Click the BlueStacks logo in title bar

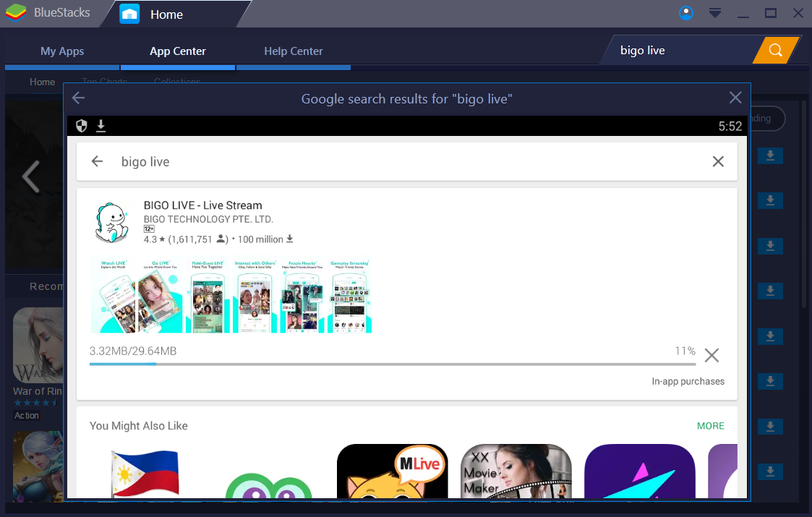click(15, 12)
